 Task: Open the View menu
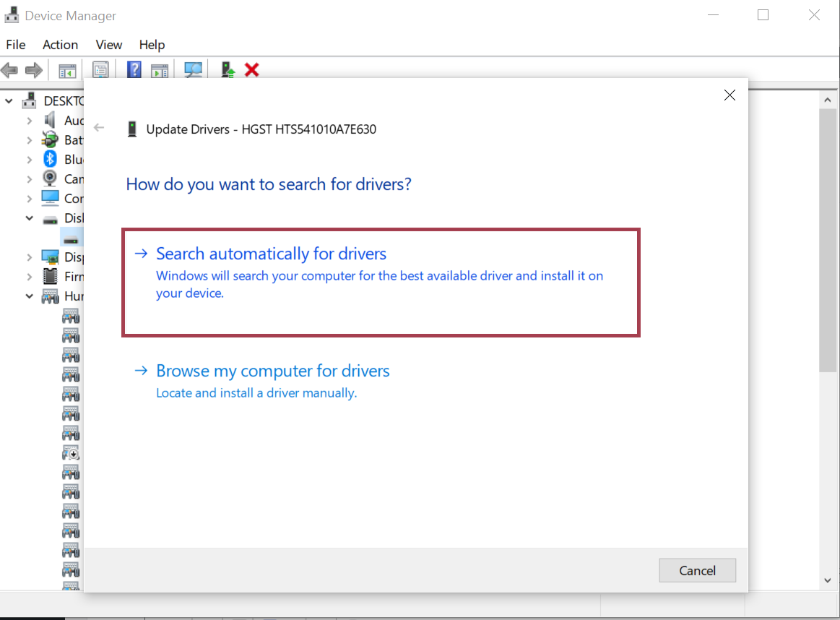point(109,45)
